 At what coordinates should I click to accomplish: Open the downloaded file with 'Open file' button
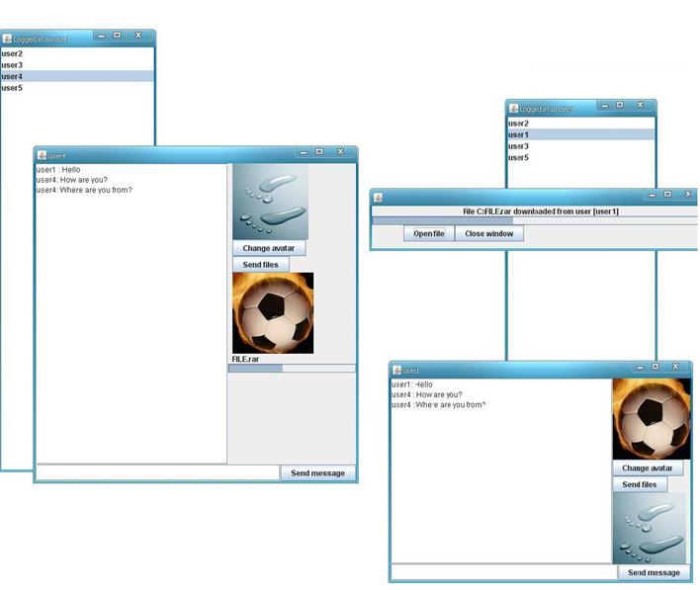tap(428, 234)
